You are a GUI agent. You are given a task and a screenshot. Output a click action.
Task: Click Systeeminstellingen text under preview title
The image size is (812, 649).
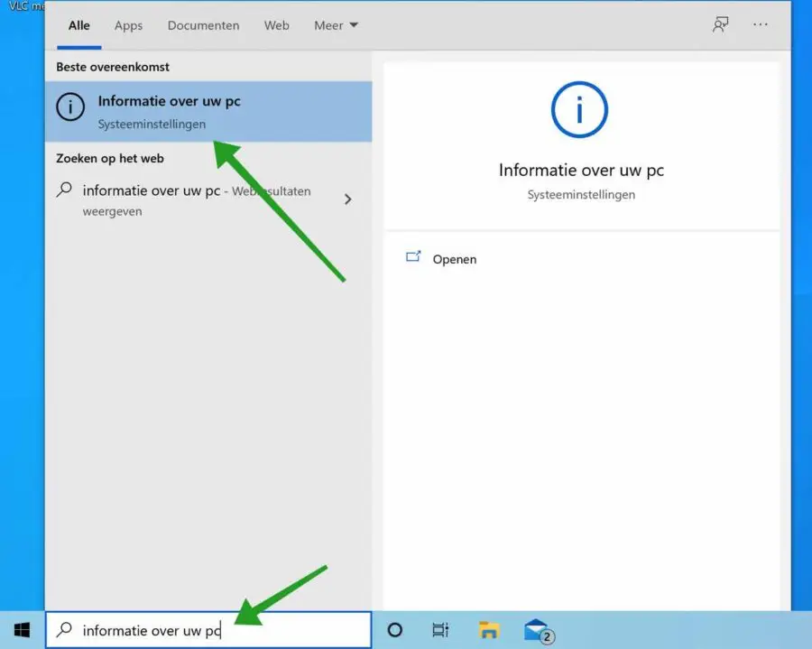(581, 195)
